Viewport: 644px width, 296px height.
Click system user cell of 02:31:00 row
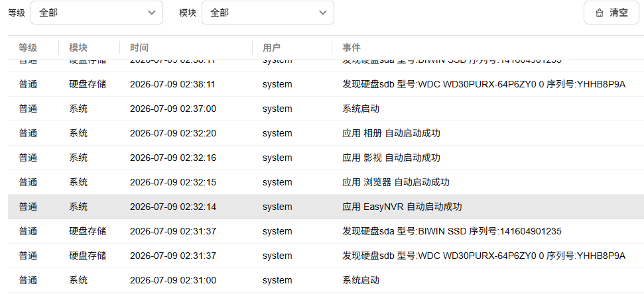[277, 280]
